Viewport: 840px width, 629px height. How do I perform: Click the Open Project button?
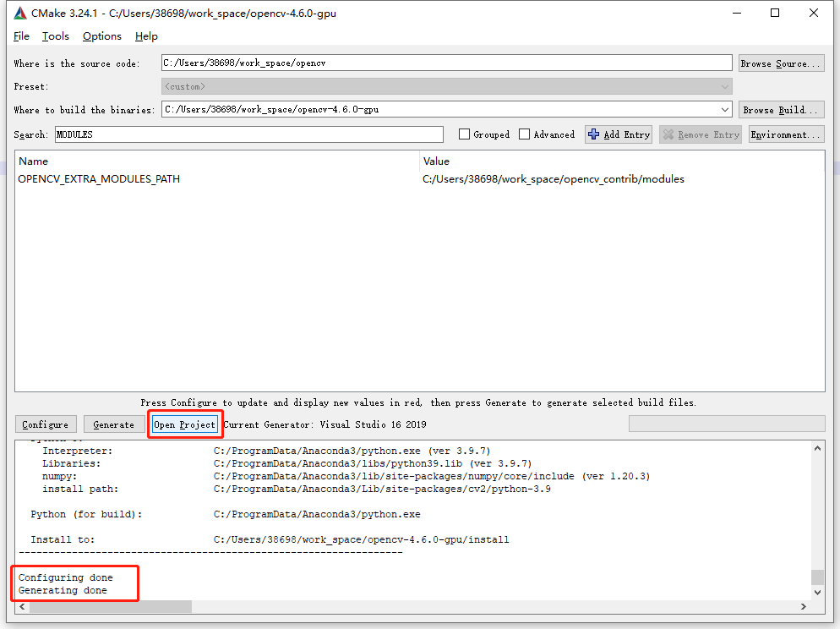[184, 424]
